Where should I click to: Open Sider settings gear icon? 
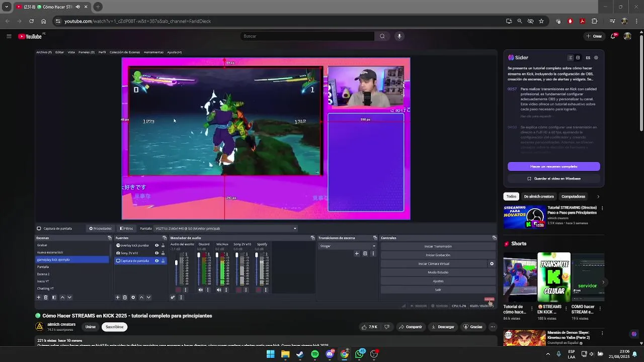(x=596, y=58)
